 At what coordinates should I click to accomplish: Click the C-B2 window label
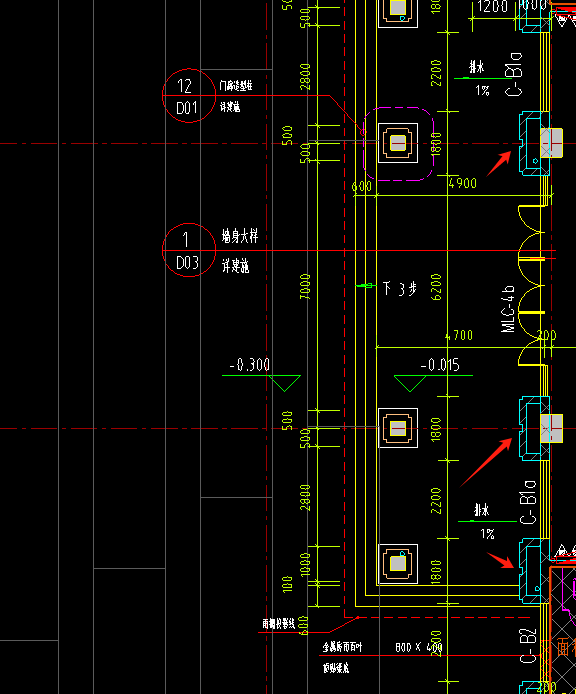point(528,646)
